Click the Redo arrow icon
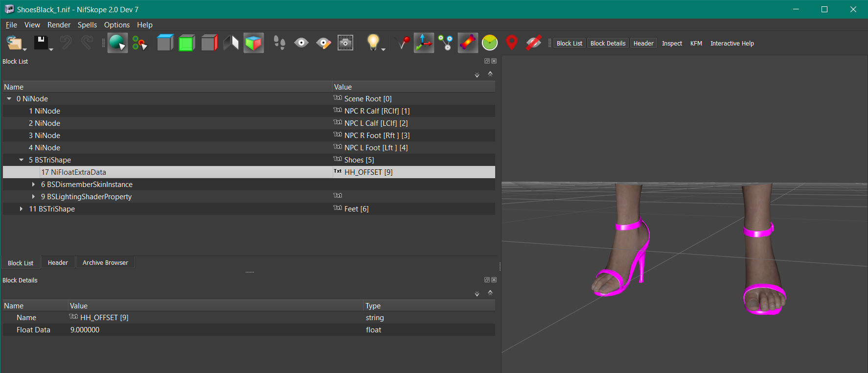 coord(87,43)
